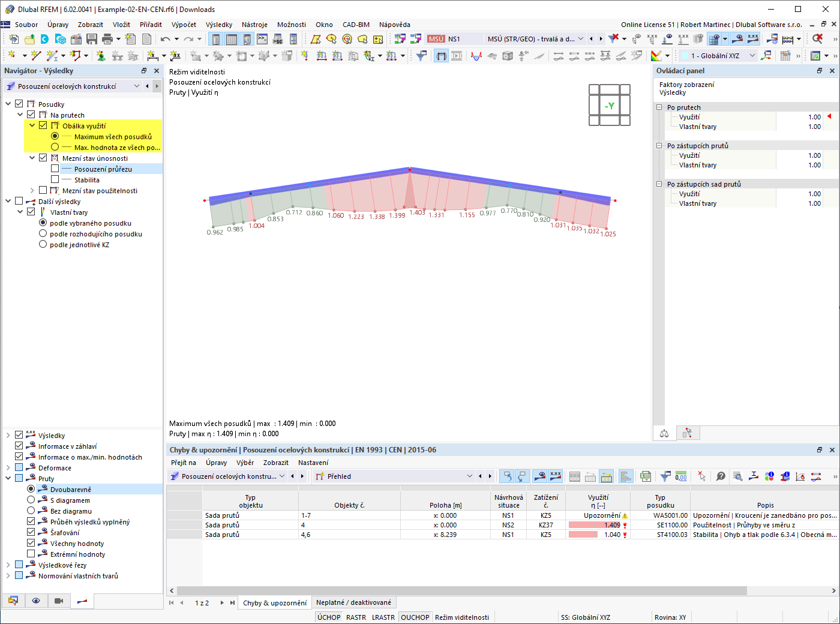
Task: Click the color display palette icon
Action: (656, 56)
